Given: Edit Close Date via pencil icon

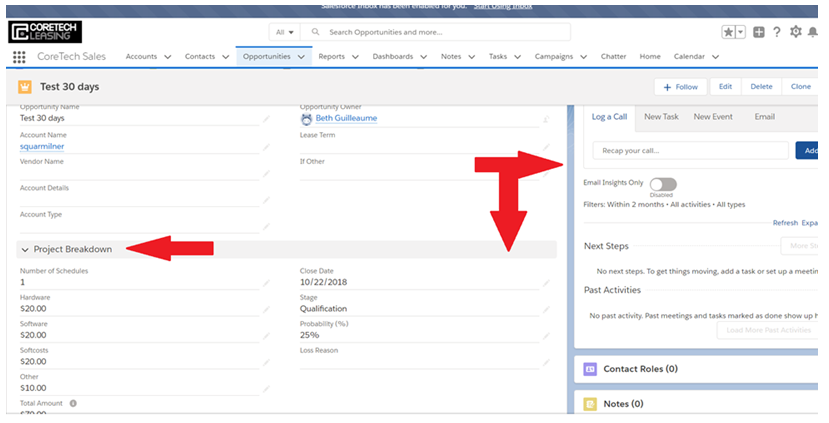Looking at the screenshot, I should tap(546, 283).
